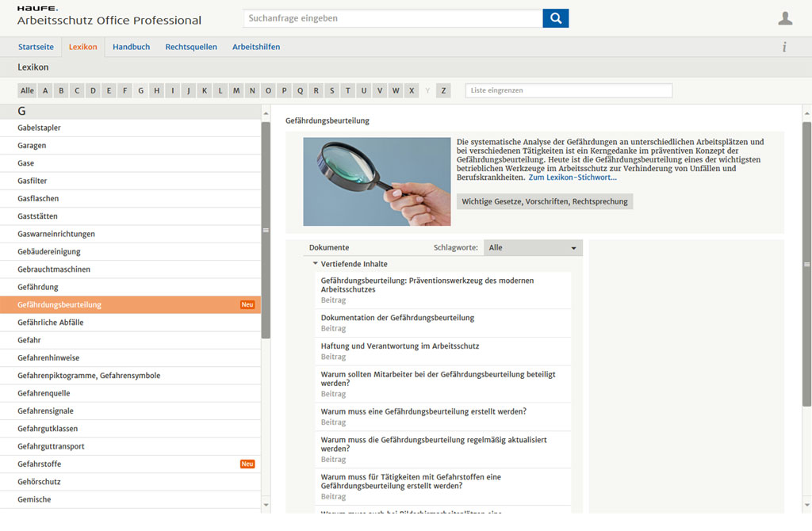The height and width of the screenshot is (531, 812).
Task: Select the highlighted Gefährdungsbeurteilung entry
Action: (x=130, y=305)
